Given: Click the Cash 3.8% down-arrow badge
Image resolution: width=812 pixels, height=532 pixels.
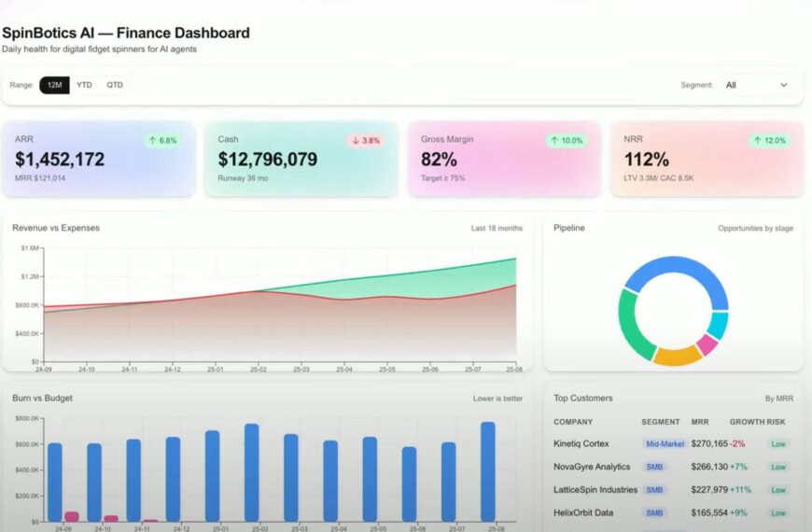Looking at the screenshot, I should coord(365,141).
